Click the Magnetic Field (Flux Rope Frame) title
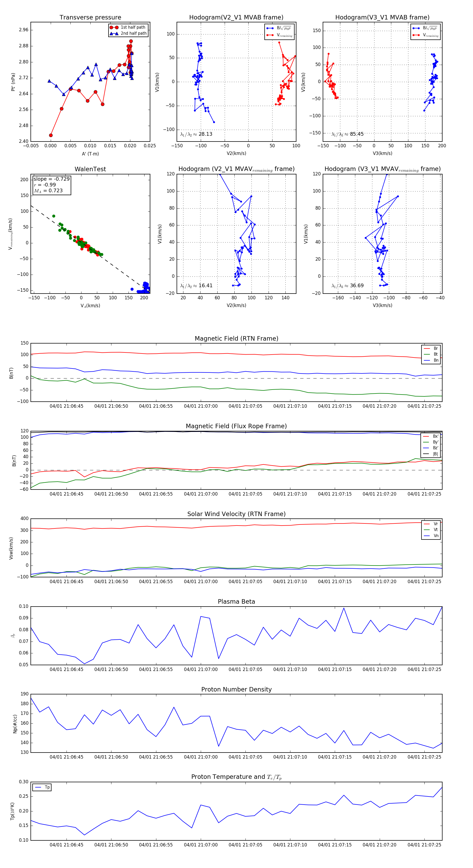Screen dimensions: 473x868 tap(236, 426)
